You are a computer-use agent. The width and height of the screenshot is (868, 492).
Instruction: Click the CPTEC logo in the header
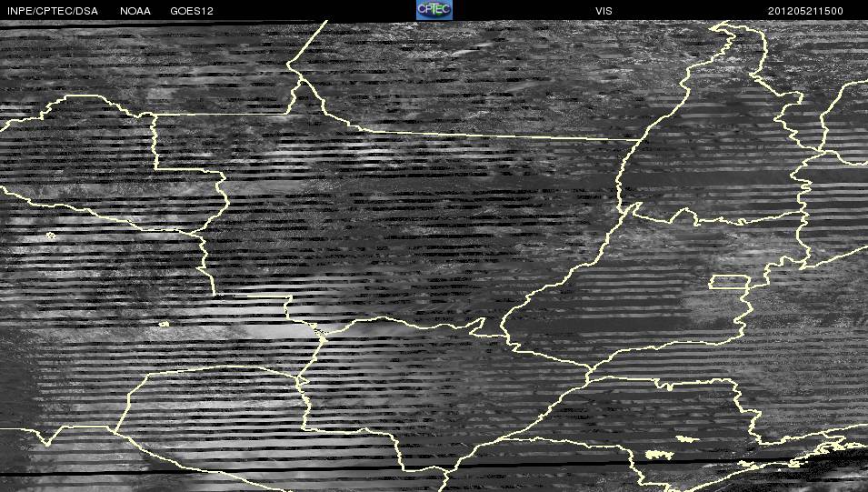point(434,10)
